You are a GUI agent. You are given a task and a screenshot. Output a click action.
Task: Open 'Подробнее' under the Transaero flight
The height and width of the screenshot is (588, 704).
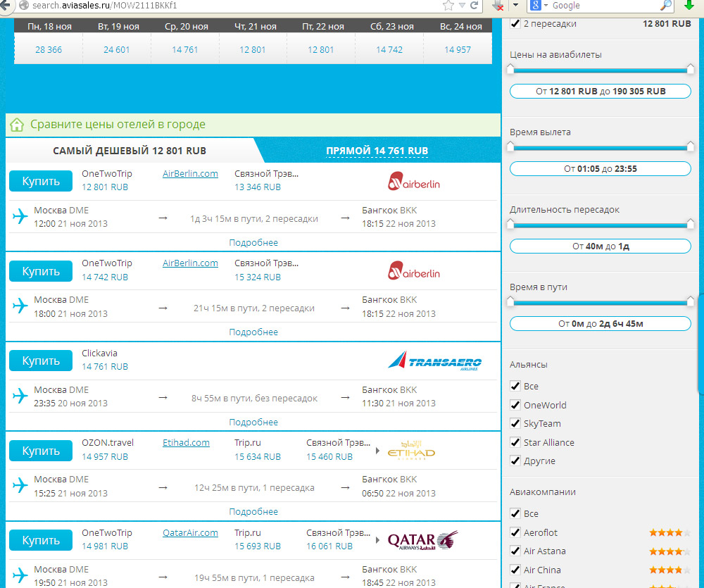[x=253, y=423]
